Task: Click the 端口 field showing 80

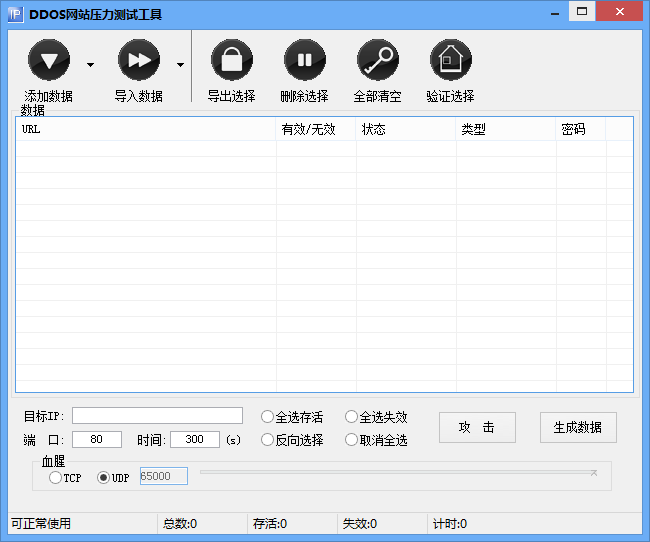Action: [97, 440]
